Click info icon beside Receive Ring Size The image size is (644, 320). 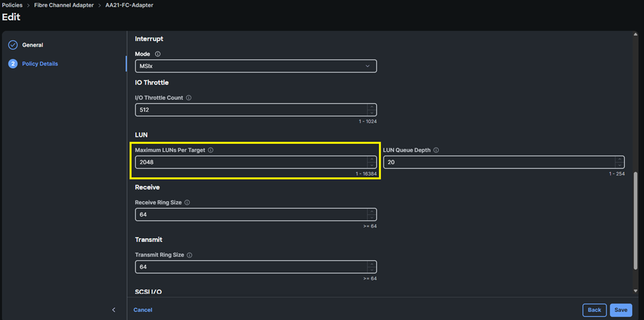[187, 203]
